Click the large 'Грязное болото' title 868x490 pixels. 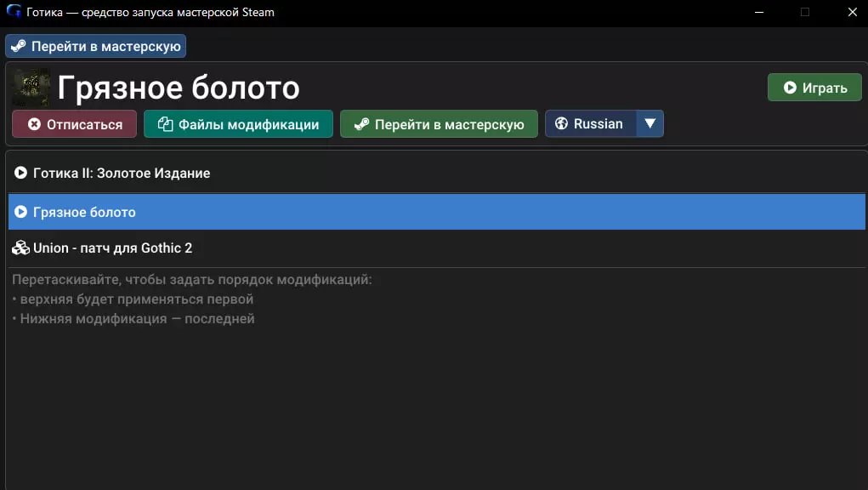tap(179, 88)
